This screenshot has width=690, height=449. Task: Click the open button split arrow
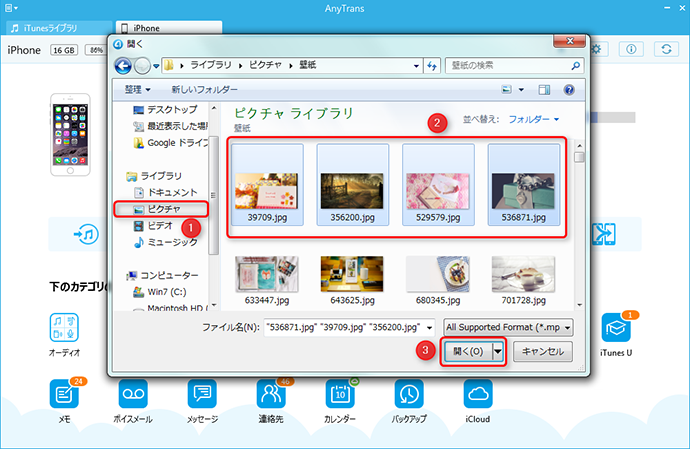pyautogui.click(x=498, y=351)
